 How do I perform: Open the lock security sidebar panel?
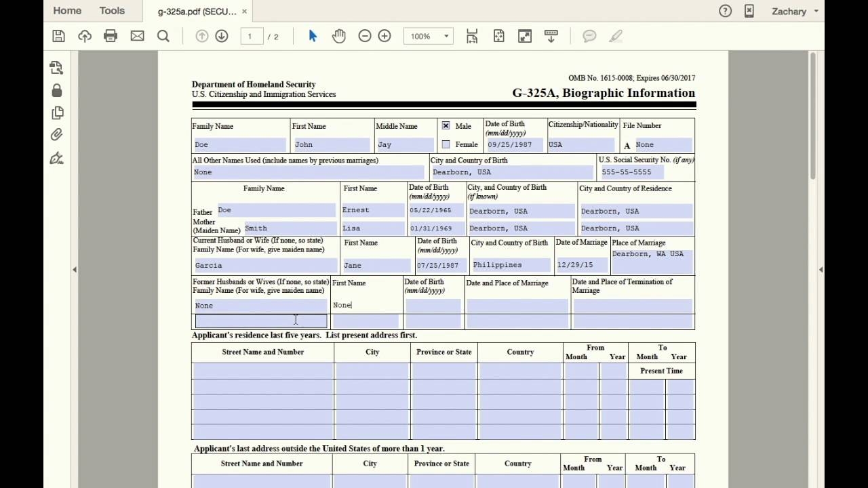[x=57, y=90]
